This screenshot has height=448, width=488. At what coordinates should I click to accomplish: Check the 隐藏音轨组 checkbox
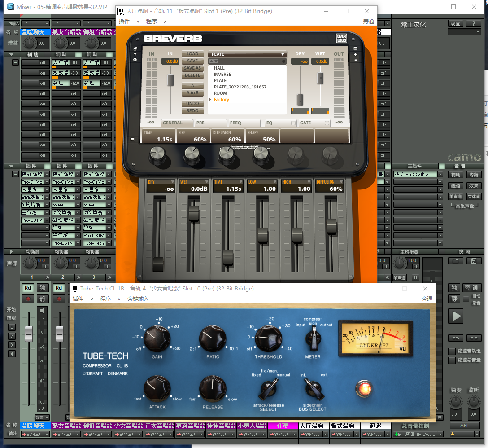pyautogui.click(x=452, y=351)
